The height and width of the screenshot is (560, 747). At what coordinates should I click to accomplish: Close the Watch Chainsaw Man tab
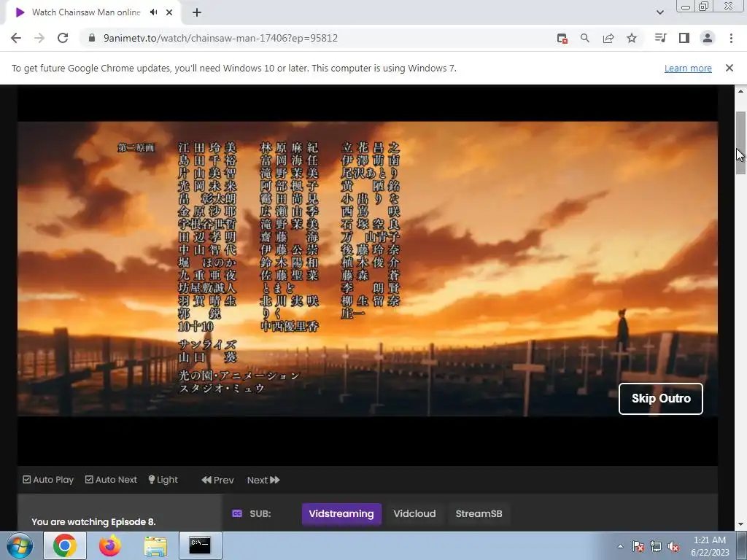[169, 12]
